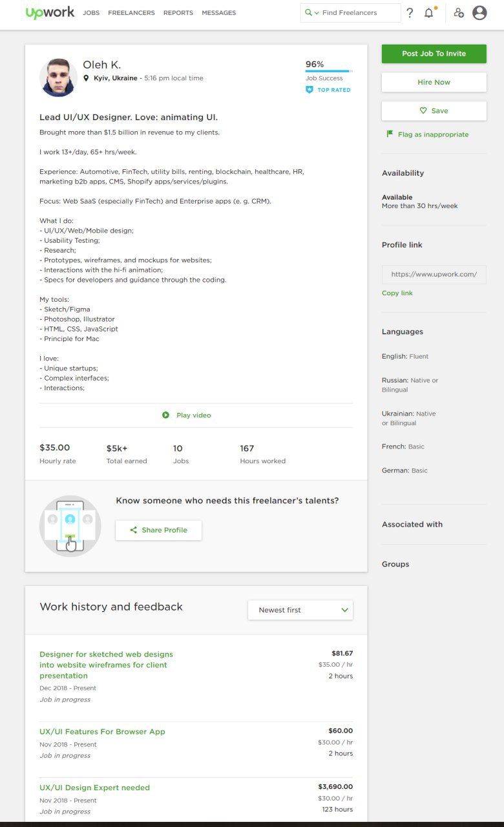Click the Upwork logo
Screen dimensions: 504x827
click(x=50, y=12)
